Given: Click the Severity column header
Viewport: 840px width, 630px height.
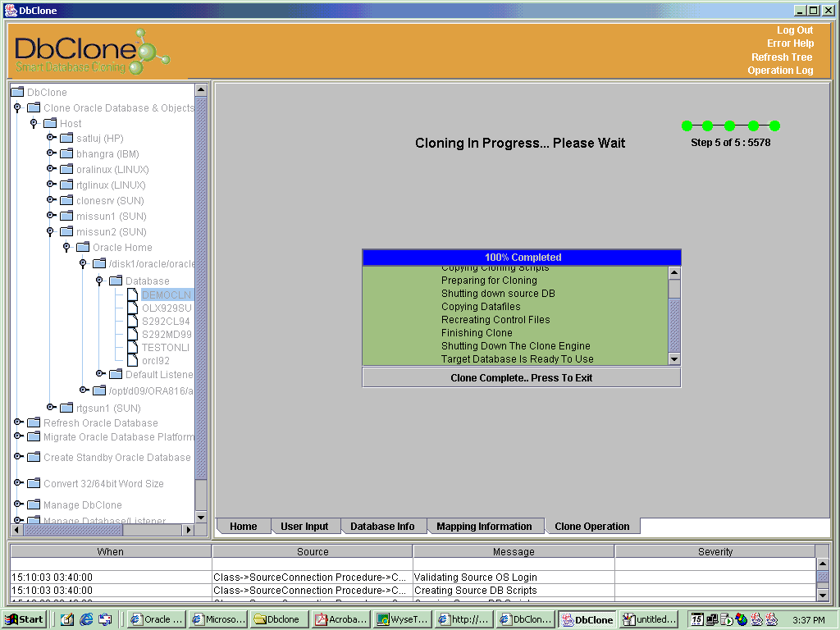Looking at the screenshot, I should [x=715, y=551].
